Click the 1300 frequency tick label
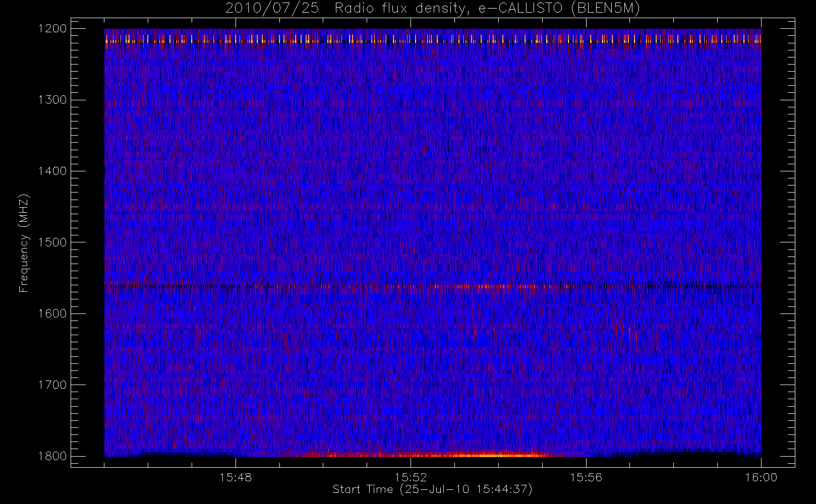This screenshot has height=504, width=816. [52, 100]
